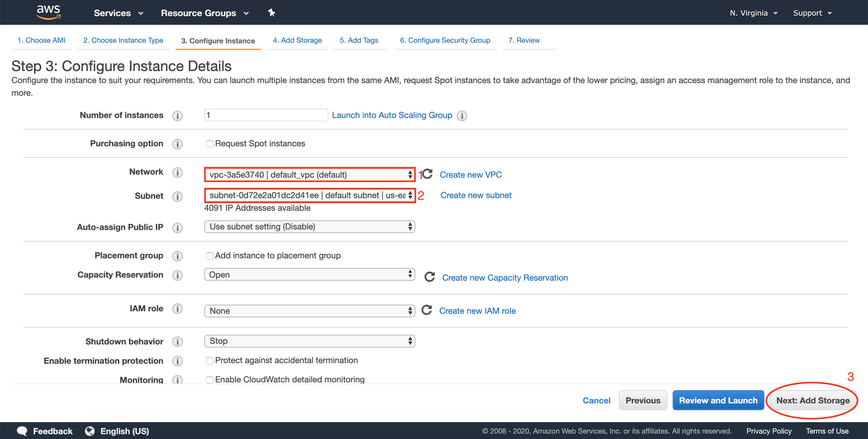Click the AWS logo home icon
868x439 pixels.
[49, 12]
